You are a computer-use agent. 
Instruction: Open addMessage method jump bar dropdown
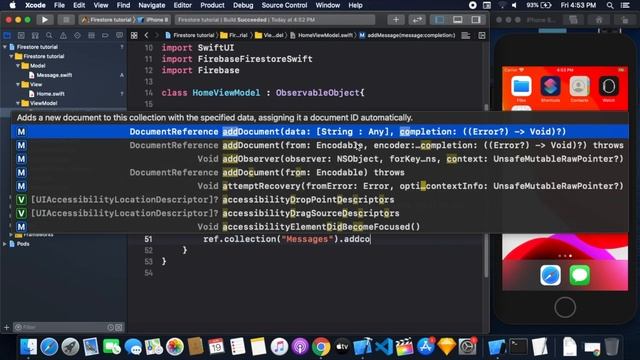point(407,36)
